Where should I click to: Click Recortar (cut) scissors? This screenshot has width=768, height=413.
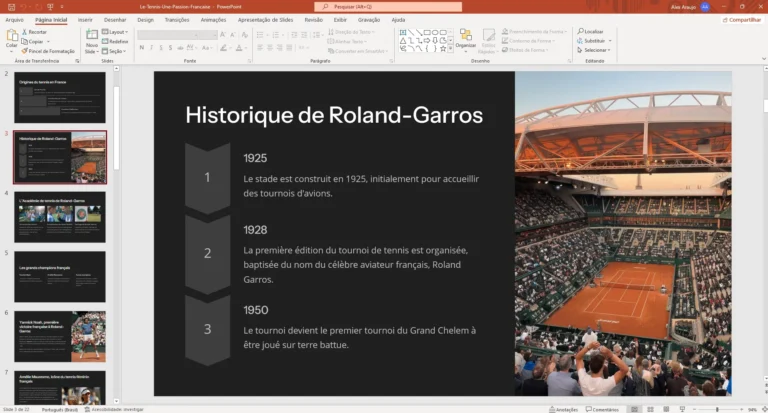pos(34,32)
